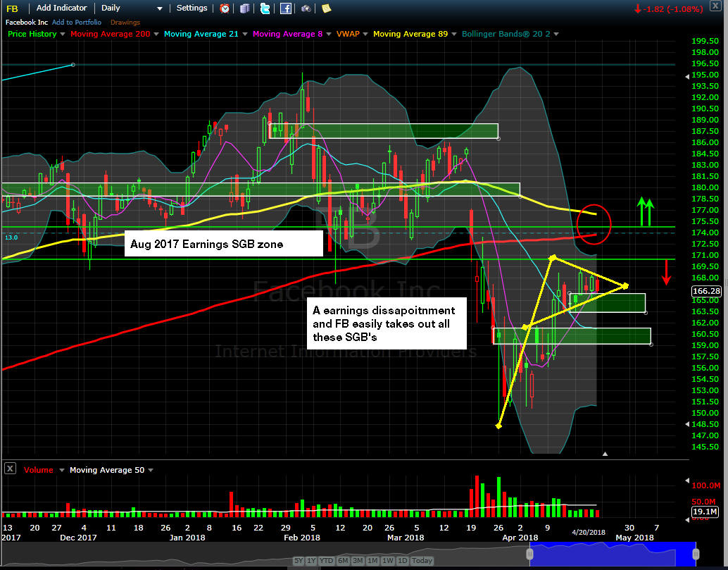This screenshot has width=728, height=570.
Task: Expand Moving Average 21 dropdown arrow
Action: [244, 35]
